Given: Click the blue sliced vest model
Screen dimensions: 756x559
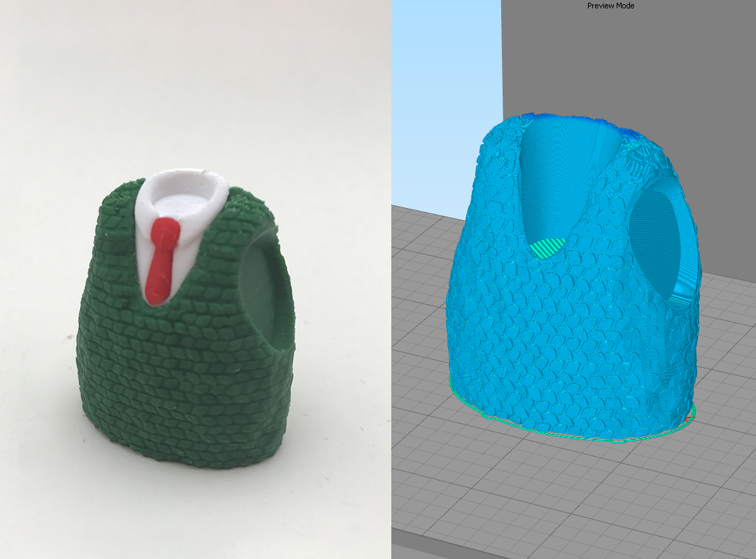Looking at the screenshot, I should (573, 277).
